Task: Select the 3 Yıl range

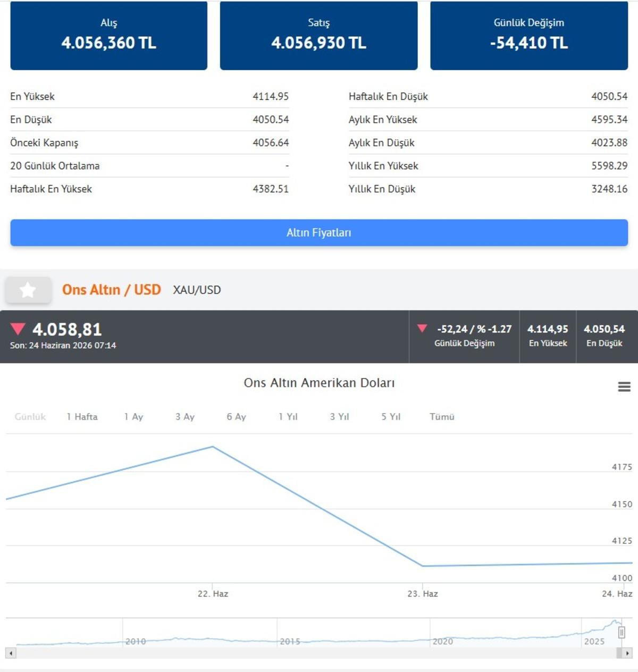Action: 339,417
